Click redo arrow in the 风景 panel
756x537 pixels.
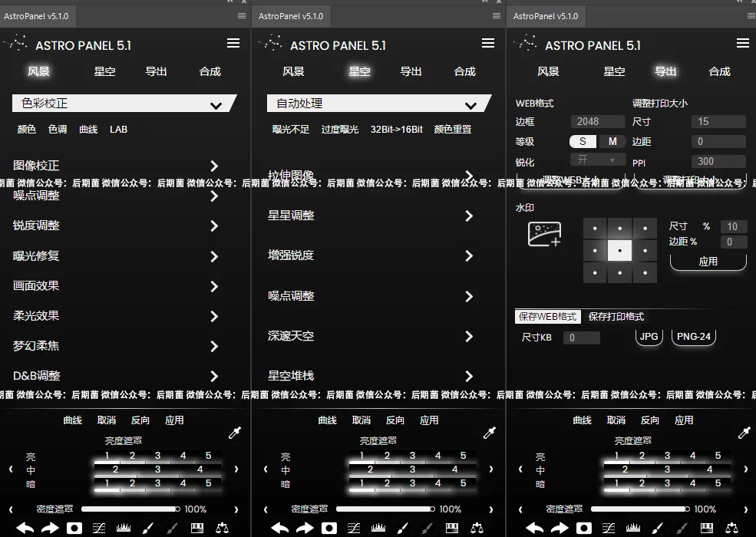[50, 528]
